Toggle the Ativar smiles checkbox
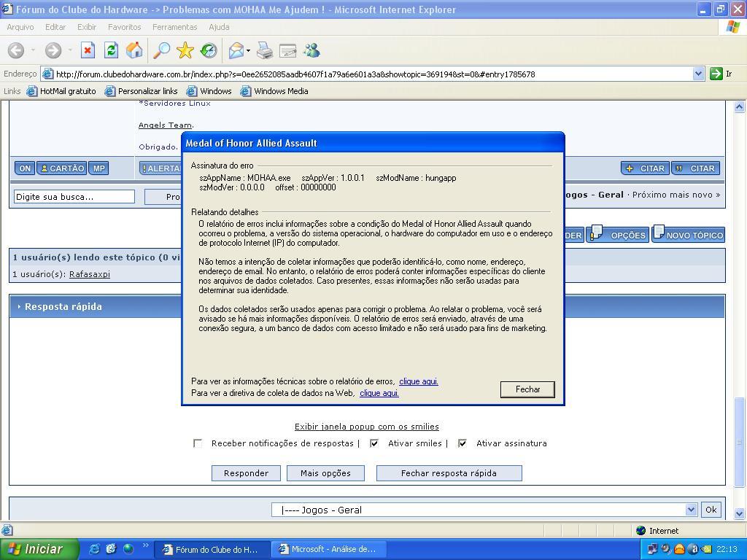This screenshot has width=747, height=560. click(x=374, y=443)
